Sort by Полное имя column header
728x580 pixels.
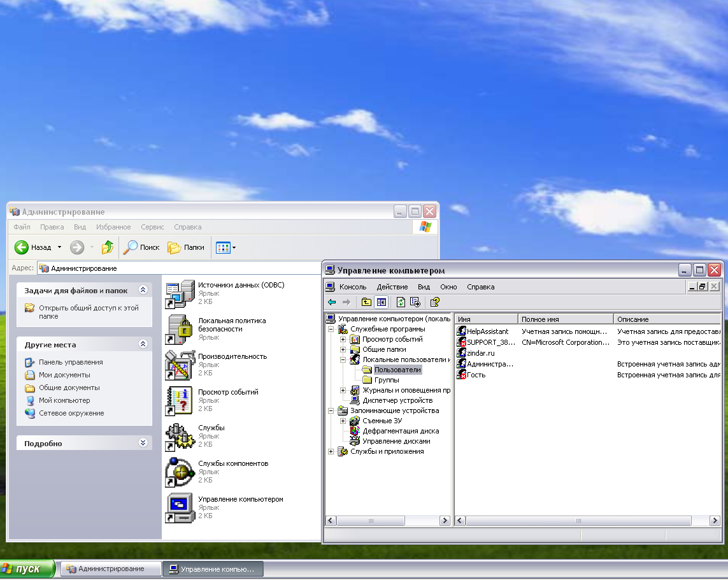(x=566, y=319)
